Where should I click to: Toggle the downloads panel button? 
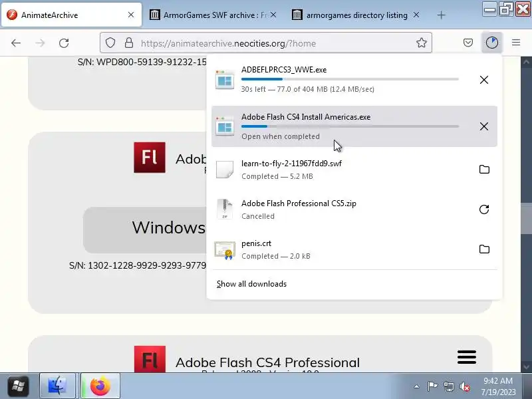(492, 43)
